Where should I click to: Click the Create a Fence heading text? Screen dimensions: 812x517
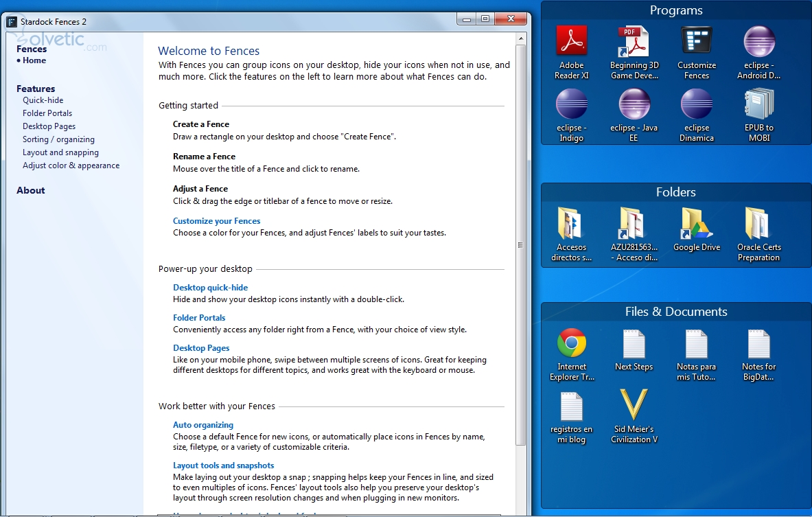click(201, 124)
